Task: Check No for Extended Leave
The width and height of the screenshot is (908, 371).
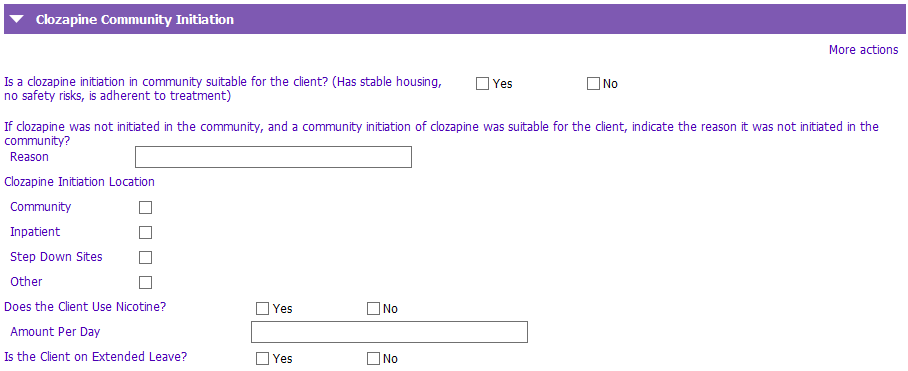Action: click(374, 358)
